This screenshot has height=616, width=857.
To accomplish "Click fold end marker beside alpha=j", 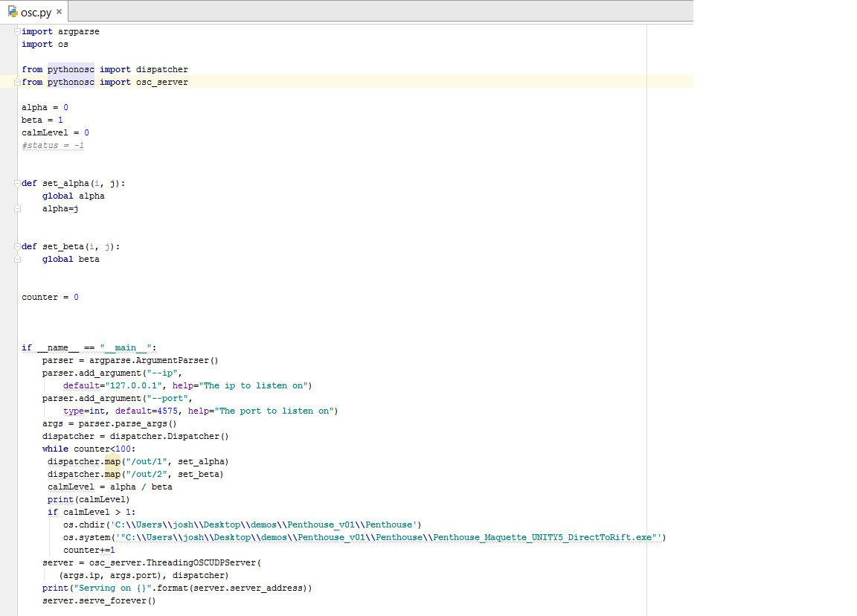I will point(18,209).
